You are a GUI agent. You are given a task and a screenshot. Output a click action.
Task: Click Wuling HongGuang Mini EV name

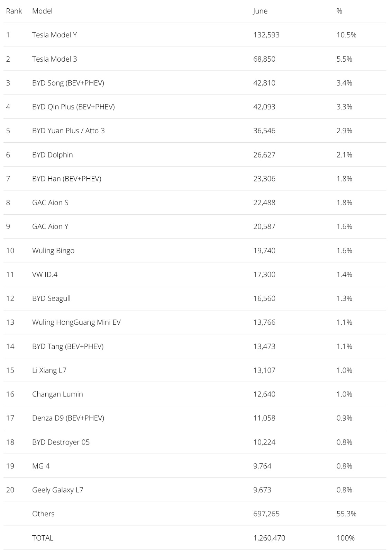pos(76,322)
